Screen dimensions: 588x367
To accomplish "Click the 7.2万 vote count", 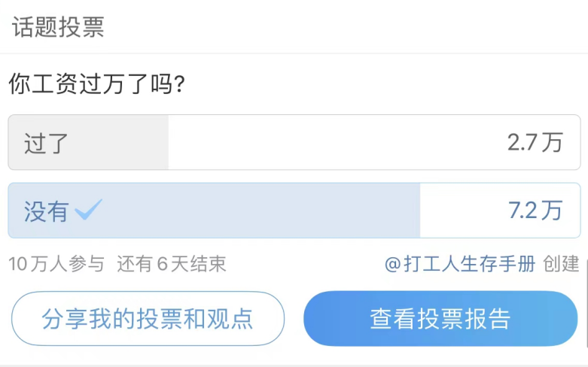I will (x=535, y=211).
